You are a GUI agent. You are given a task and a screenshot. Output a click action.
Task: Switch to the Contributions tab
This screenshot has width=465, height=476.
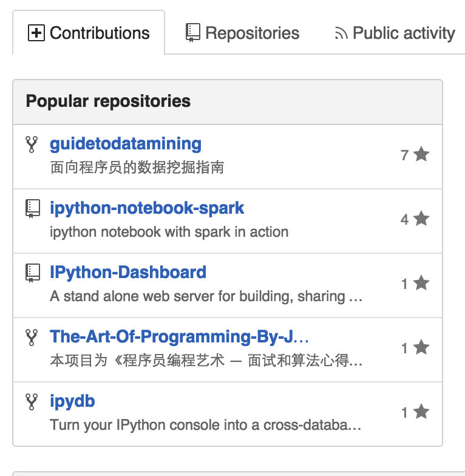coord(89,33)
